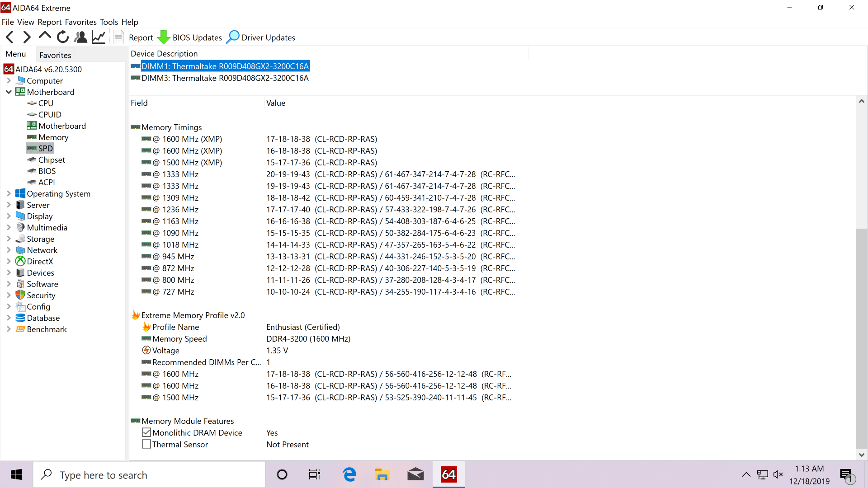Click the Benchmark icon in tree
Image resolution: width=868 pixels, height=488 pixels.
tap(20, 329)
